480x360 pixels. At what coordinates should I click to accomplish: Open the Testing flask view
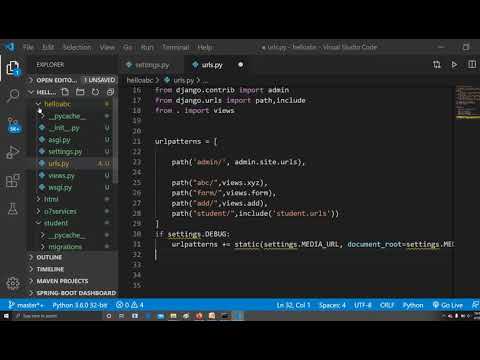tap(13, 209)
